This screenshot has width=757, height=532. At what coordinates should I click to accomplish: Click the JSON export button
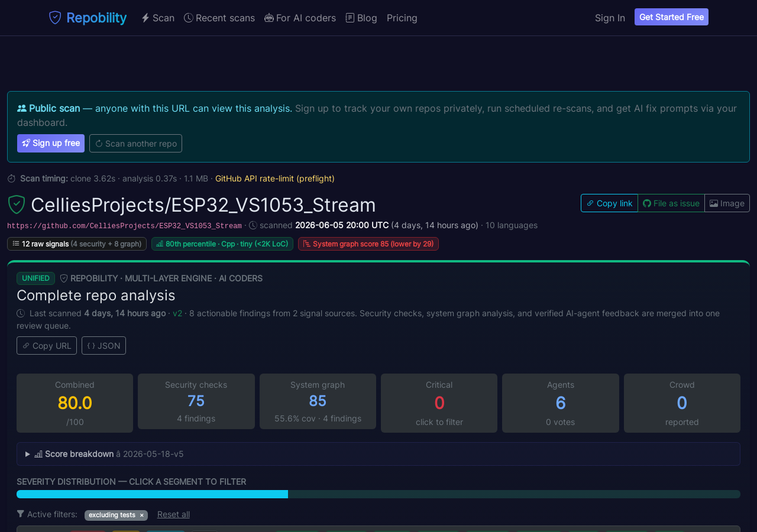pyautogui.click(x=103, y=345)
